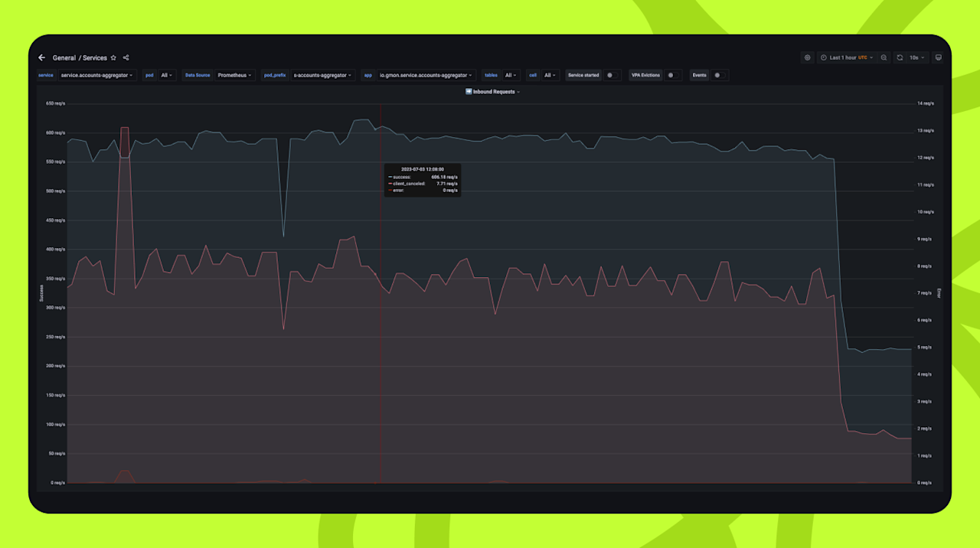The height and width of the screenshot is (548, 980).
Task: Click the Error axis title
Action: click(x=939, y=292)
